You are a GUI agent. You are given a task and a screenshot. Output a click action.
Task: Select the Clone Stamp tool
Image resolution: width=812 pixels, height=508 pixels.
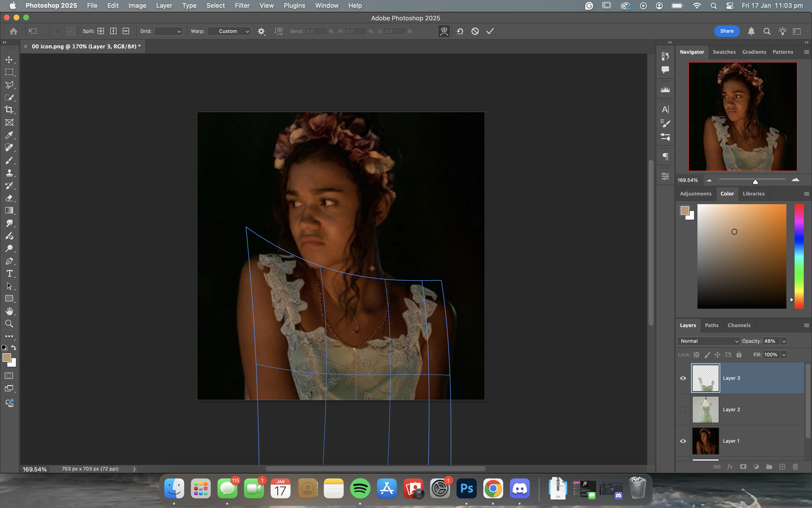click(9, 173)
